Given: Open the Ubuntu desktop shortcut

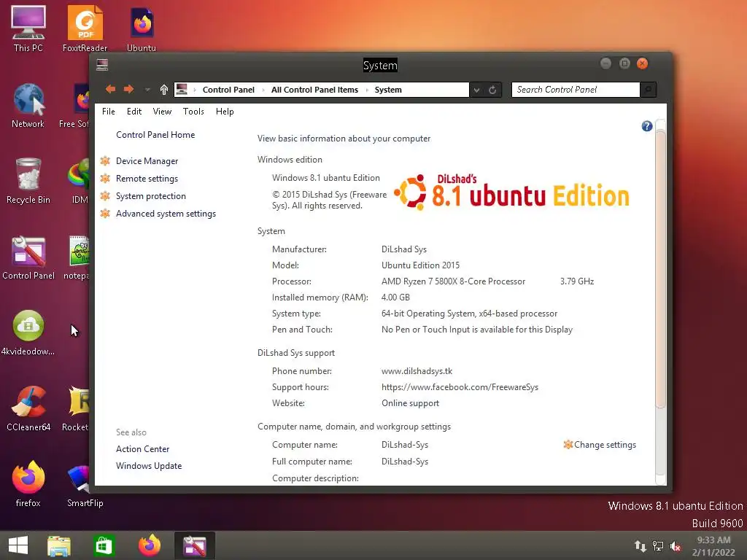Looking at the screenshot, I should tap(142, 28).
